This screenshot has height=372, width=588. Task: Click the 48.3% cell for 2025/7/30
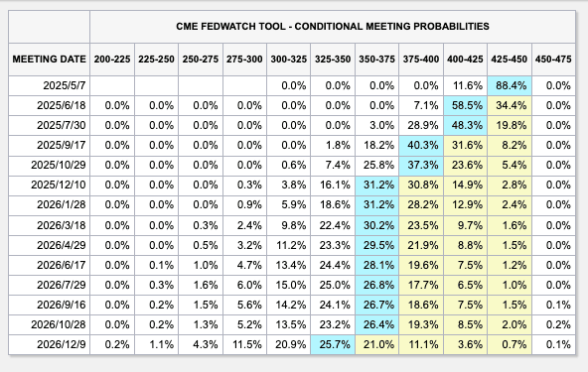pyautogui.click(x=465, y=126)
